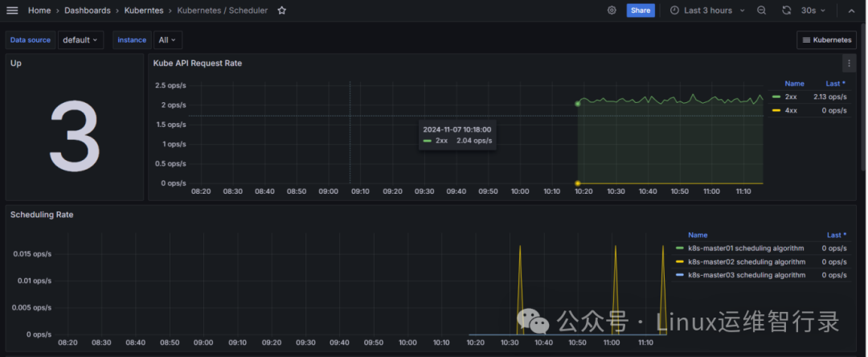Viewport: 868px width, 357px height.
Task: Refresh the dashboard now
Action: 786,10
